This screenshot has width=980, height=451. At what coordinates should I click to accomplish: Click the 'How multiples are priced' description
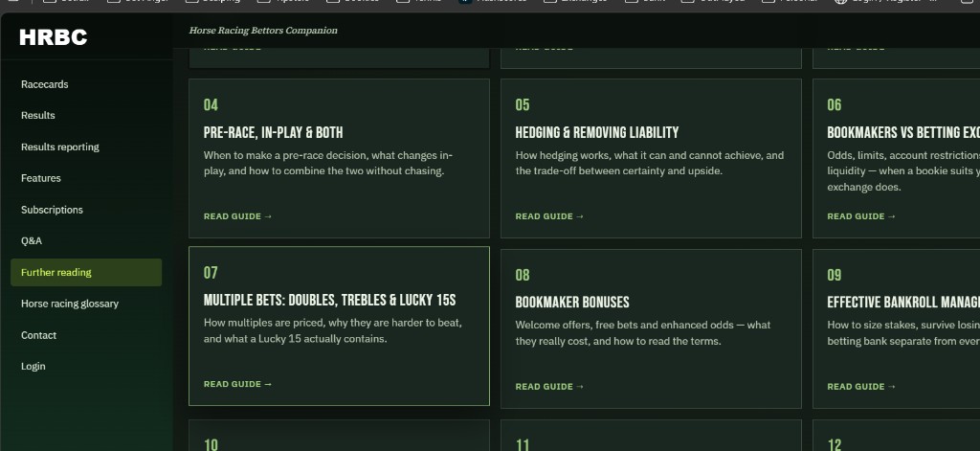332,331
